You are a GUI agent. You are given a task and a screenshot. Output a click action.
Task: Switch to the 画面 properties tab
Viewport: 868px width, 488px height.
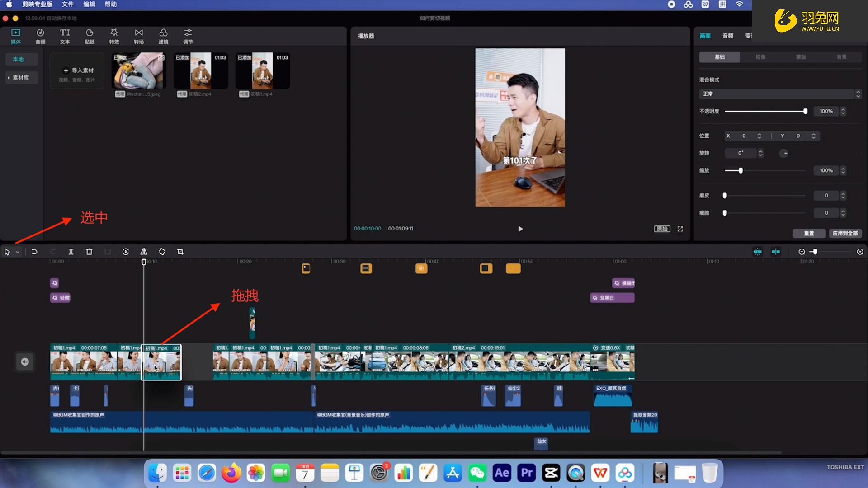tap(705, 36)
